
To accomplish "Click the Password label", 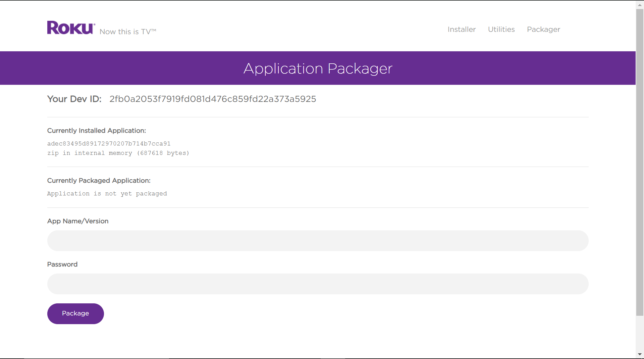I will 62,264.
